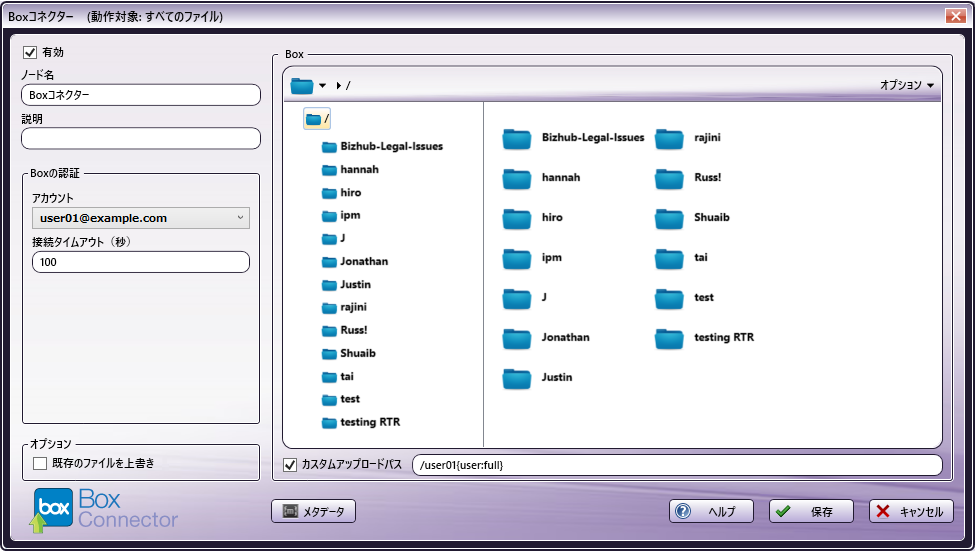Select the Justin folder icon in right pane
The width and height of the screenshot is (975, 553).
point(516,378)
